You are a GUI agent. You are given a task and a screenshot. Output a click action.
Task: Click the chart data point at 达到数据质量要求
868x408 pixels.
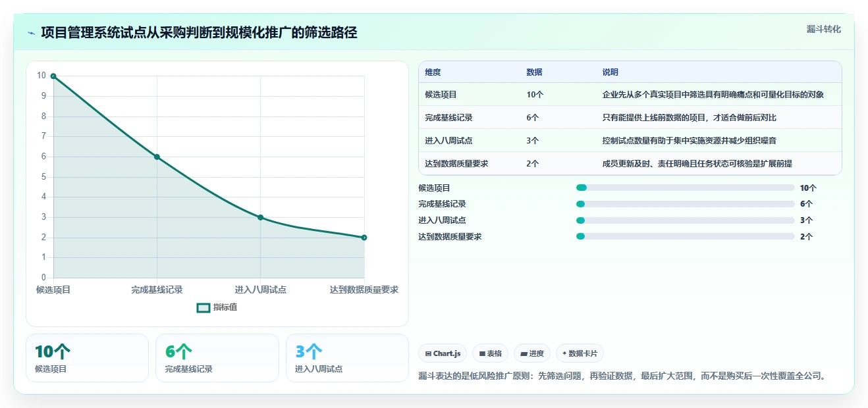(364, 238)
